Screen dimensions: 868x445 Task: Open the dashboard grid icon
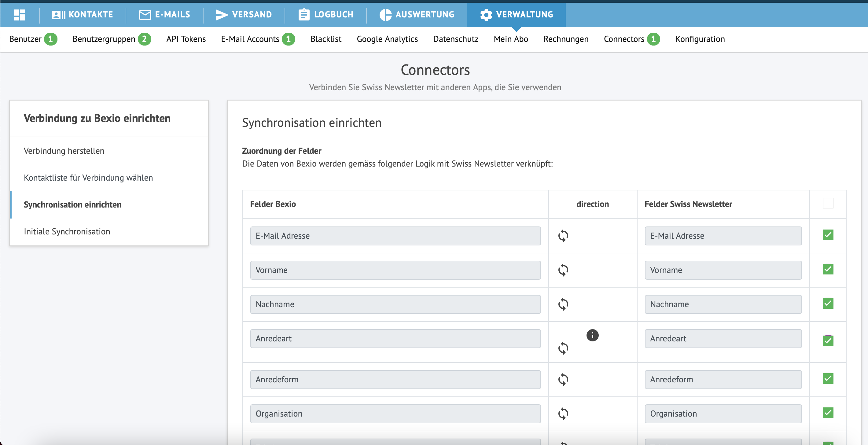pyautogui.click(x=20, y=14)
